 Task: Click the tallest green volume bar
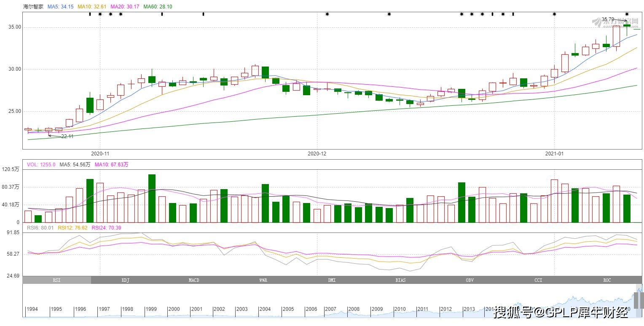click(x=152, y=198)
